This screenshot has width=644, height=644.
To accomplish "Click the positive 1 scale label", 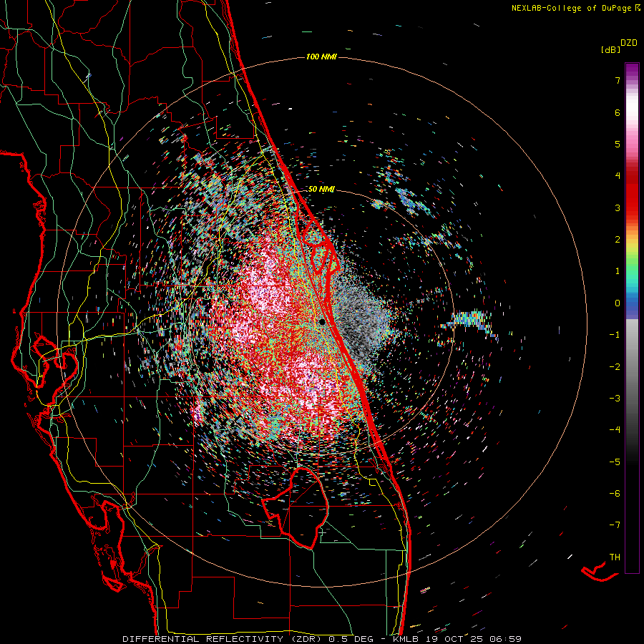I will point(618,271).
